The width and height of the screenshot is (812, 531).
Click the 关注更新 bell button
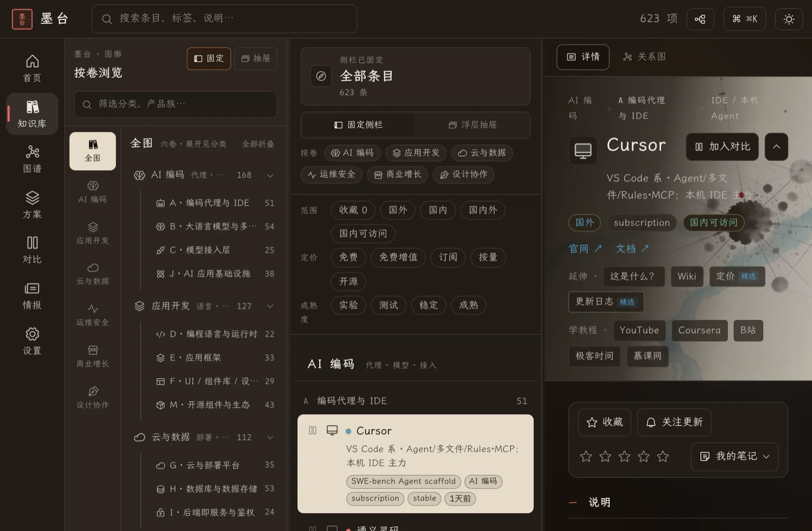[x=674, y=422]
